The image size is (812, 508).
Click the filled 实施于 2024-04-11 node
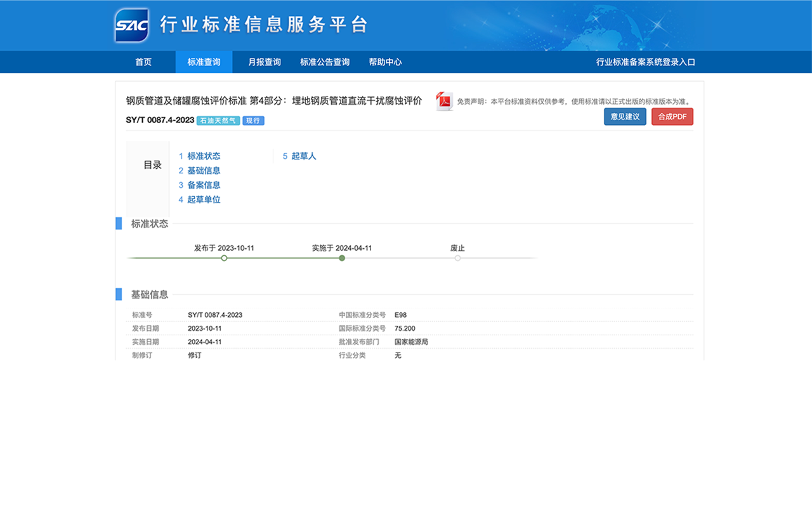pos(342,258)
